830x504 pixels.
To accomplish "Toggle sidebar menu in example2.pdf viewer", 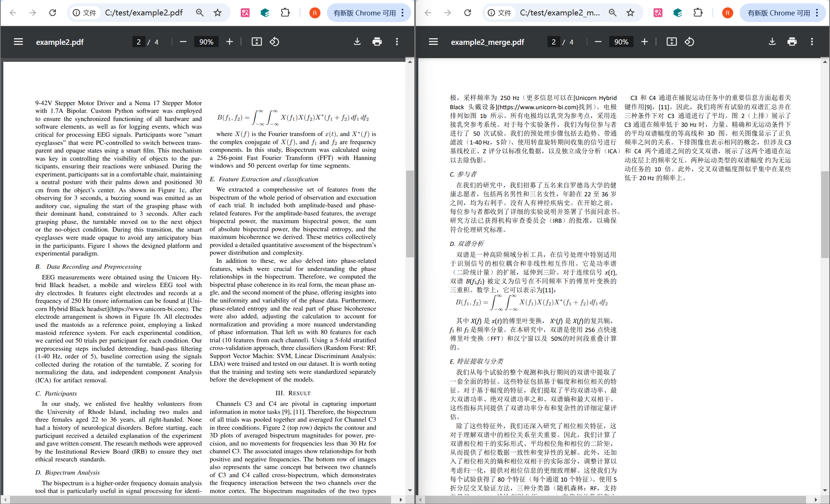I will 18,42.
